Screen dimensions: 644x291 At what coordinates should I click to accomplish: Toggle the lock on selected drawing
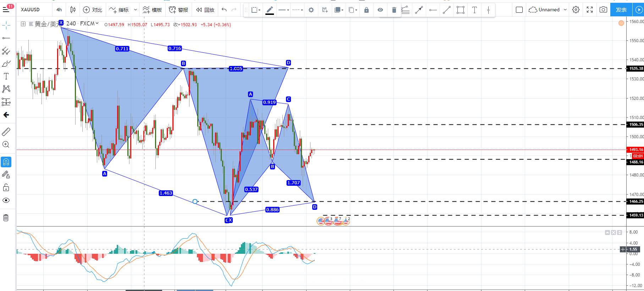pyautogui.click(x=367, y=10)
